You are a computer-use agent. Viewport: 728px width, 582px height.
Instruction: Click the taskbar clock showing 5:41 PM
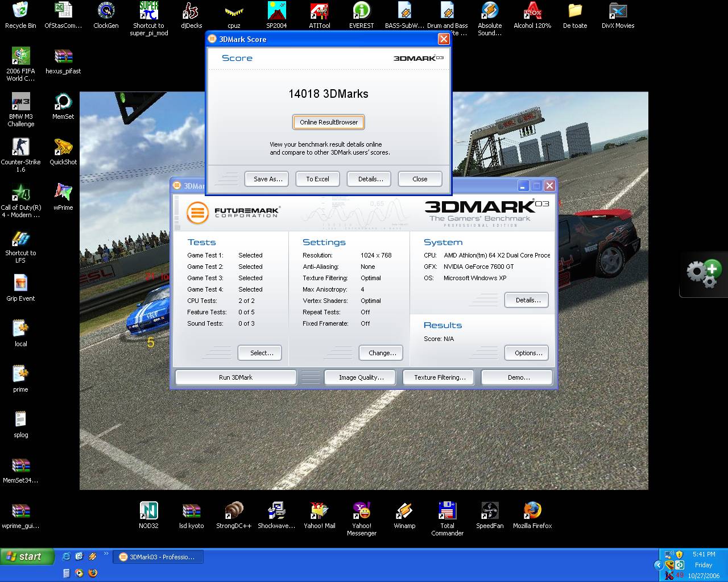point(704,554)
